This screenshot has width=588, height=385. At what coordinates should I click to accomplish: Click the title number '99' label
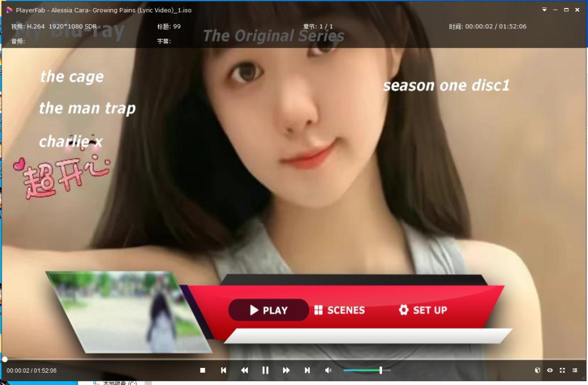[177, 27]
